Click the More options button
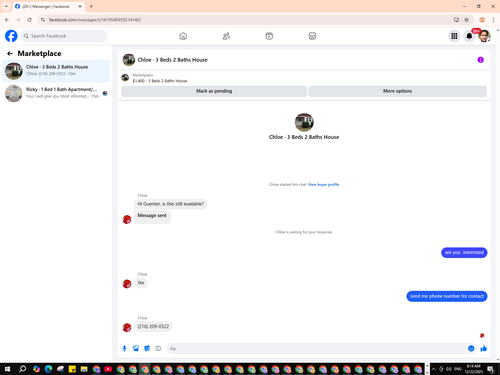500x375 pixels. (397, 91)
